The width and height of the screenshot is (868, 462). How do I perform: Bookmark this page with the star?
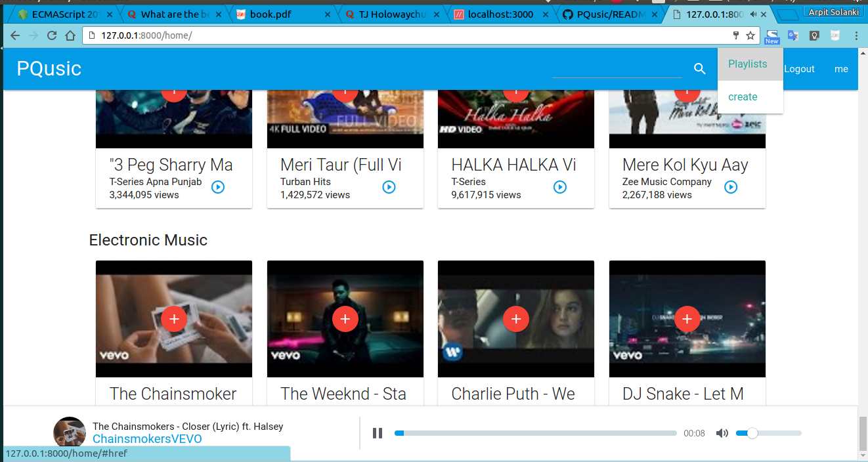[750, 35]
